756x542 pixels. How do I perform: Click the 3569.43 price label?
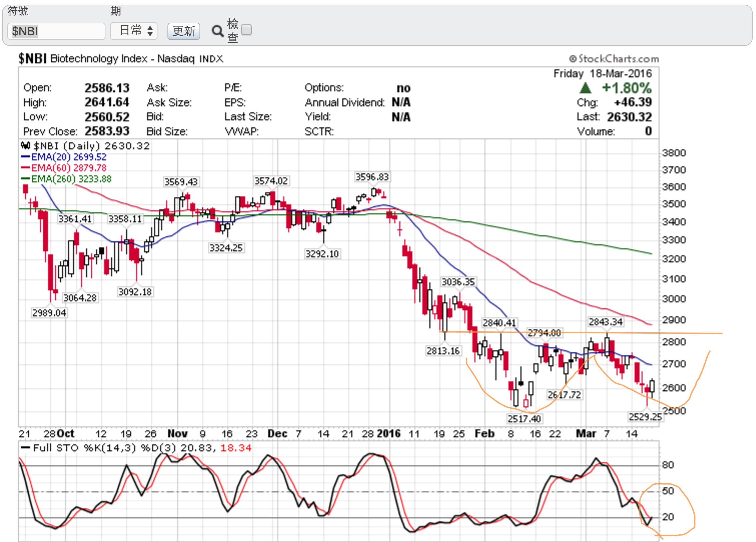click(181, 182)
